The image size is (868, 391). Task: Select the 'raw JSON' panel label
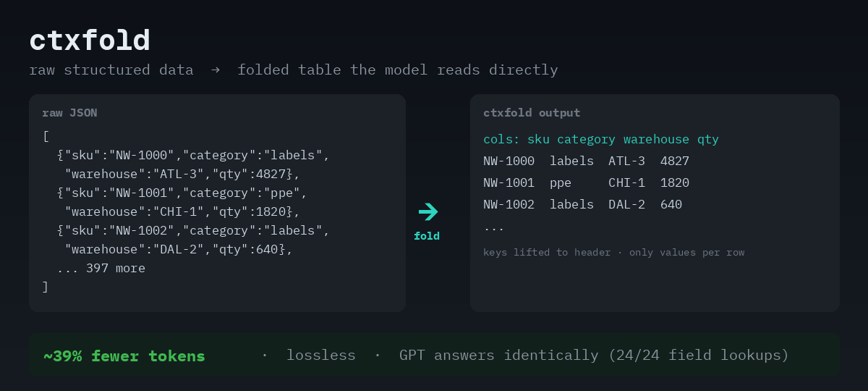(69, 113)
